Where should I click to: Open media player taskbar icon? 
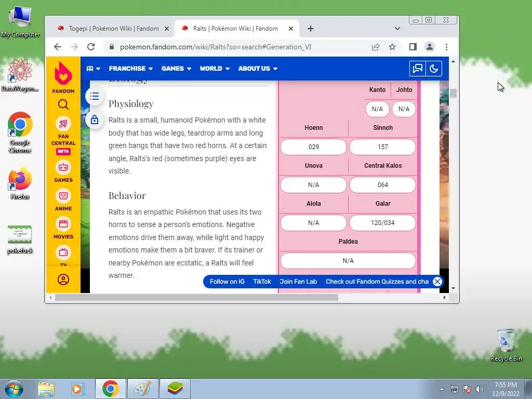pos(78,389)
